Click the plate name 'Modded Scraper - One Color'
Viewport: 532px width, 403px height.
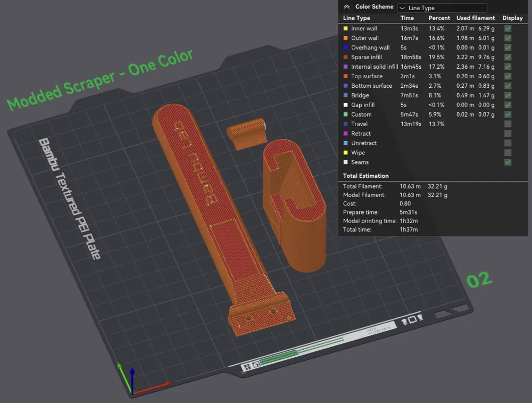click(100, 80)
